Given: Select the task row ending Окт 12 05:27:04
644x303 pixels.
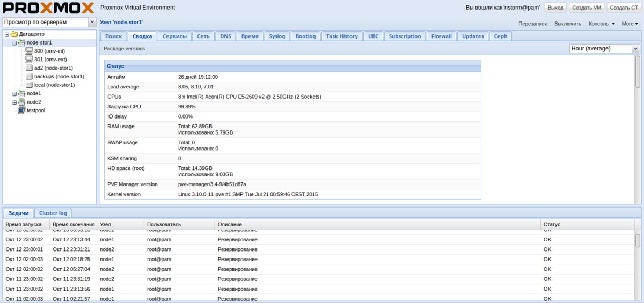Looking at the screenshot, I should [319, 269].
